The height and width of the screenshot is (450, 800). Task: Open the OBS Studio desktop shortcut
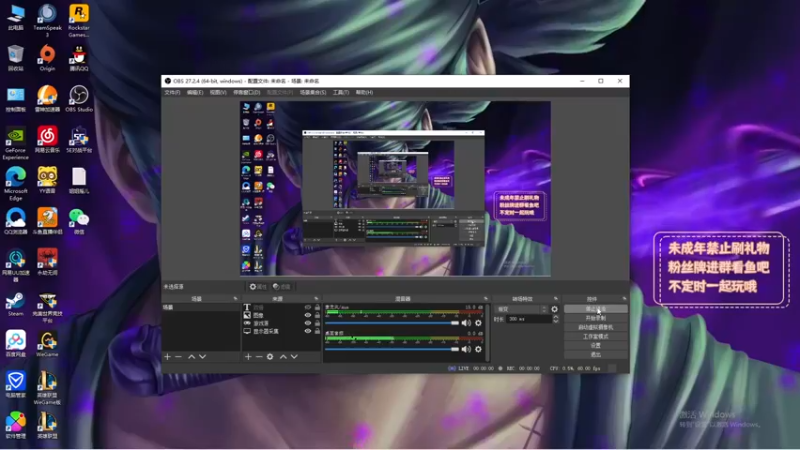click(x=79, y=99)
